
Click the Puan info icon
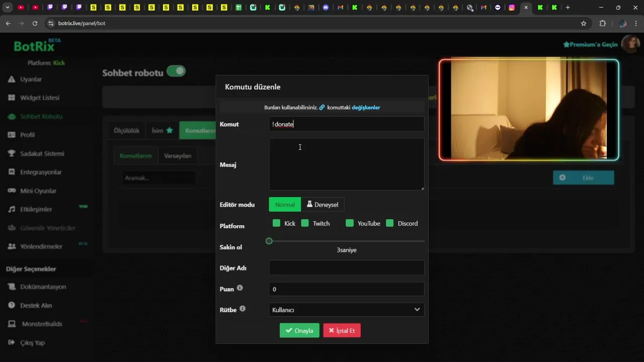coord(239,288)
